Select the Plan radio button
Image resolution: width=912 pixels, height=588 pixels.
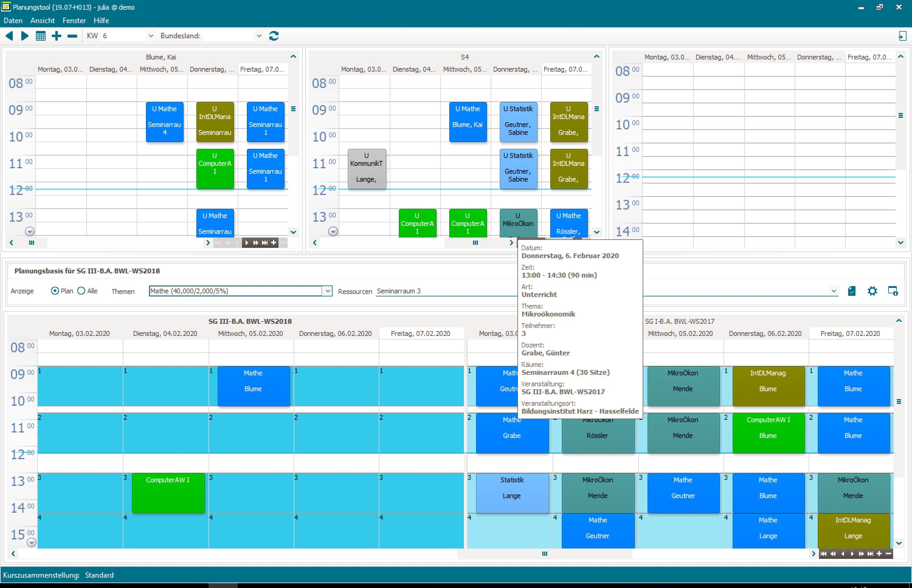pos(55,291)
